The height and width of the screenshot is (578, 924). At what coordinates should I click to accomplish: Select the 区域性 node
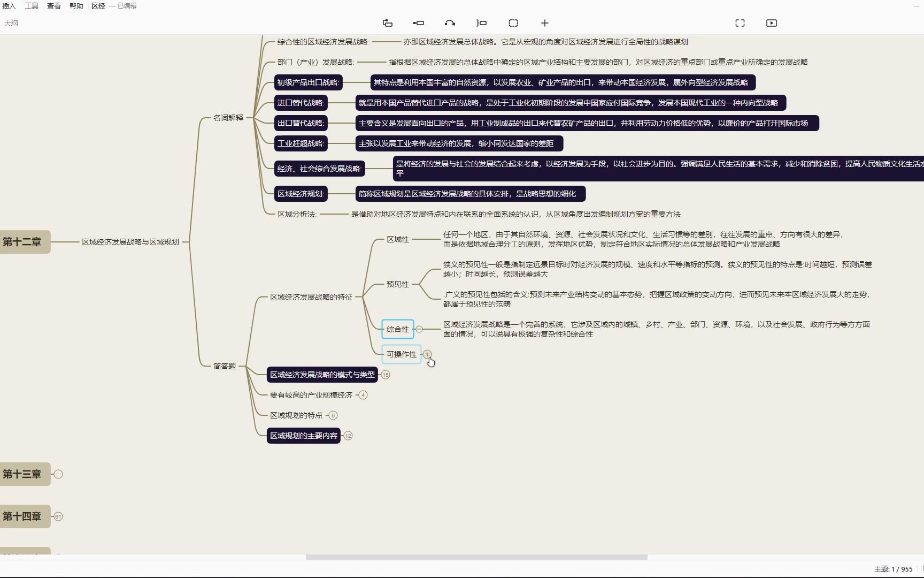(x=398, y=239)
